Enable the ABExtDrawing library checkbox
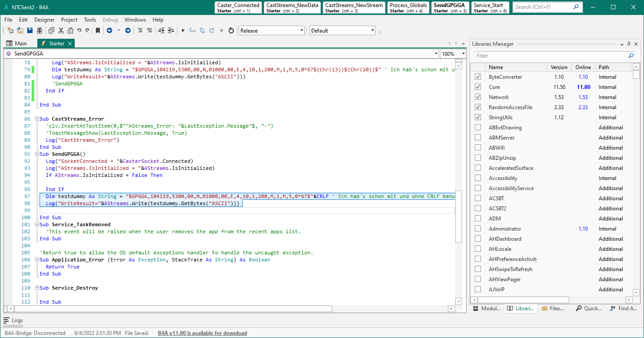This screenshot has width=644, height=338. [478, 128]
